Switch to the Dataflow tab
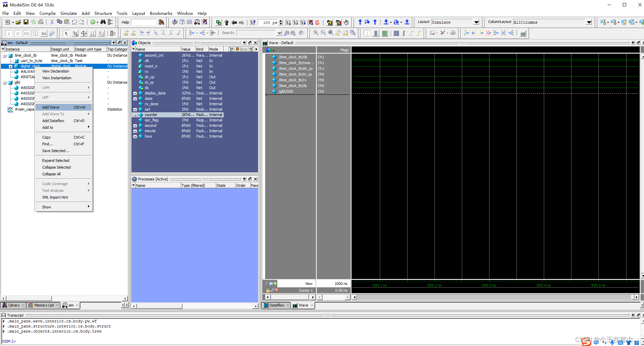The width and height of the screenshot is (644, 346). coord(276,305)
